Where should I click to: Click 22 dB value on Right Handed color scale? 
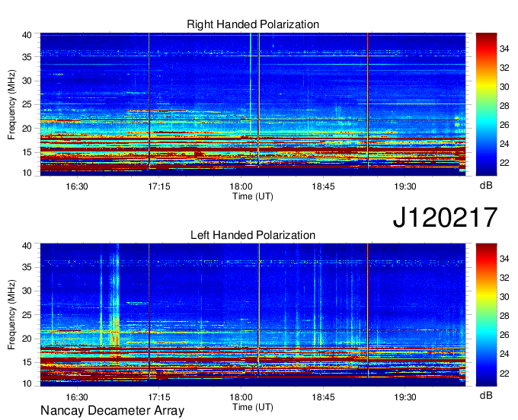coord(504,163)
